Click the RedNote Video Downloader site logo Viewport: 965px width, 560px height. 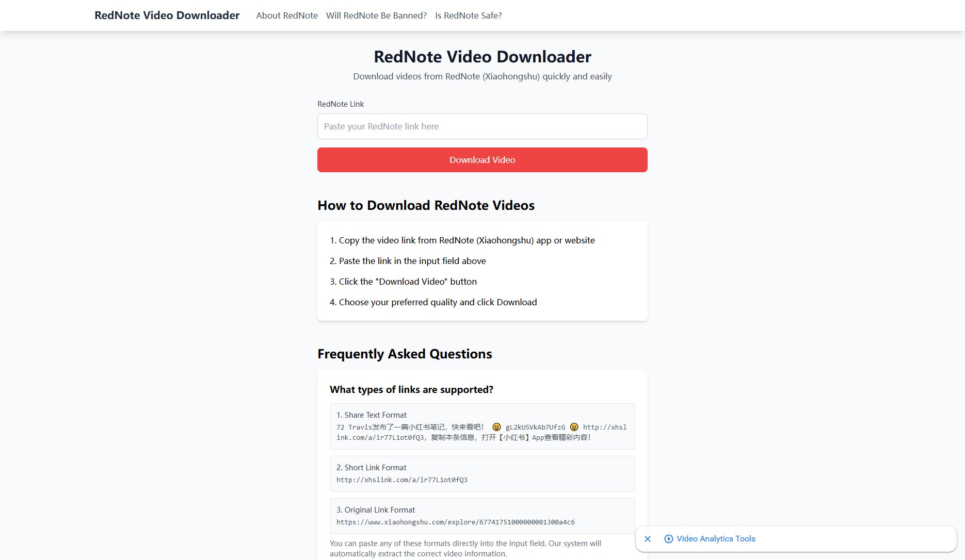click(x=167, y=15)
